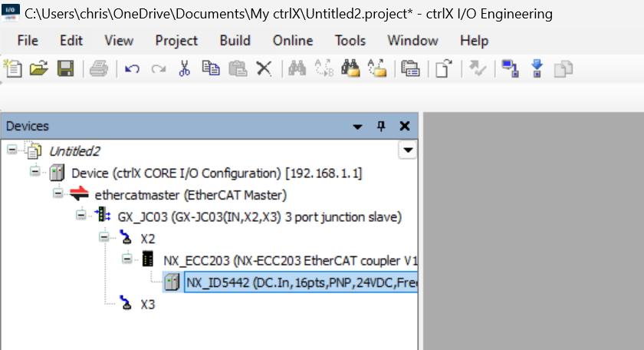Select Device (ctrlX CORE I/O Configuration) row
The height and width of the screenshot is (350, 644).
point(217,173)
